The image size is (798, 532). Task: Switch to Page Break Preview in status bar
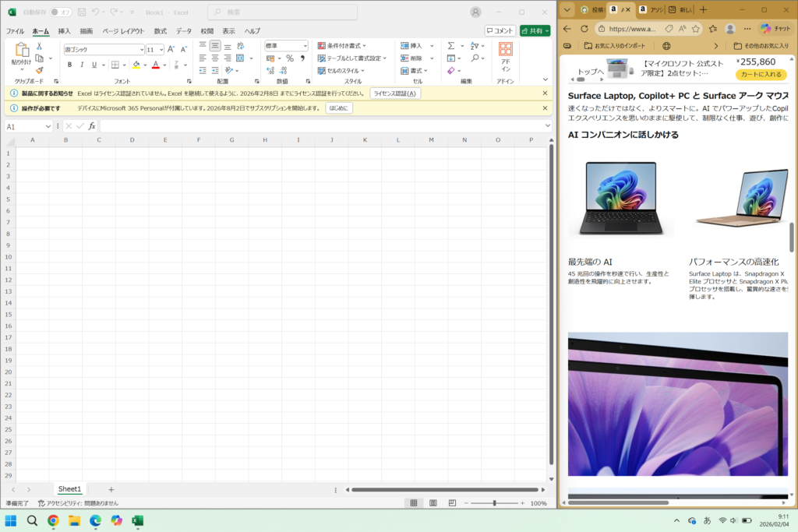(450, 503)
